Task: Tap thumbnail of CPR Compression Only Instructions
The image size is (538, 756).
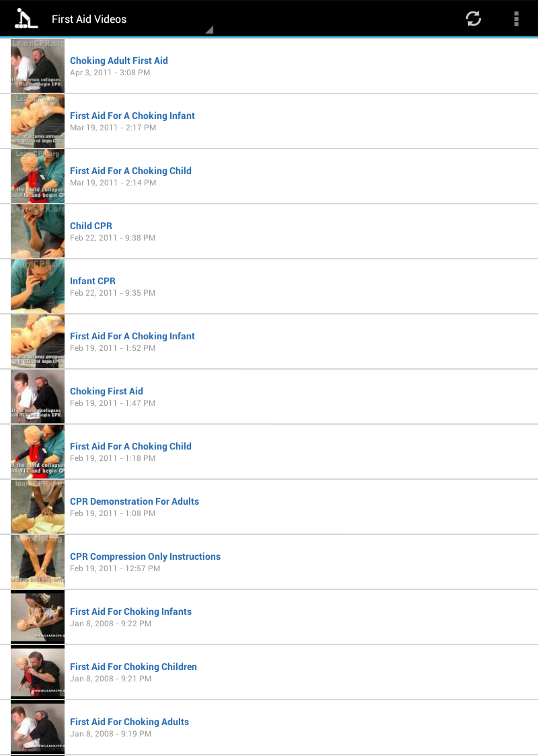Action: pos(38,562)
